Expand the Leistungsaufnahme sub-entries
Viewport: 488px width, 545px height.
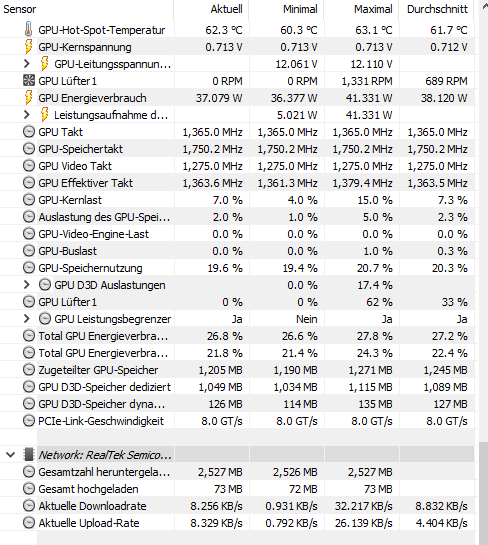pos(27,115)
